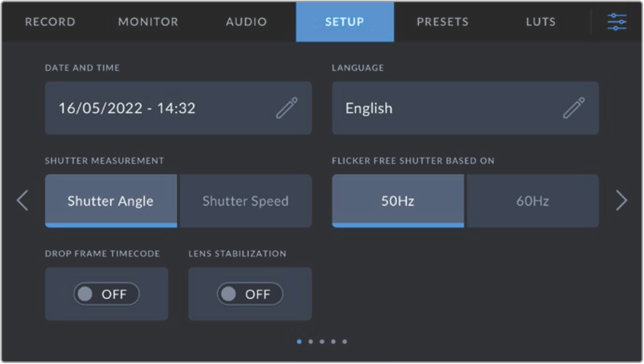Go to the previous setup page arrow
The image size is (644, 364).
point(23,201)
